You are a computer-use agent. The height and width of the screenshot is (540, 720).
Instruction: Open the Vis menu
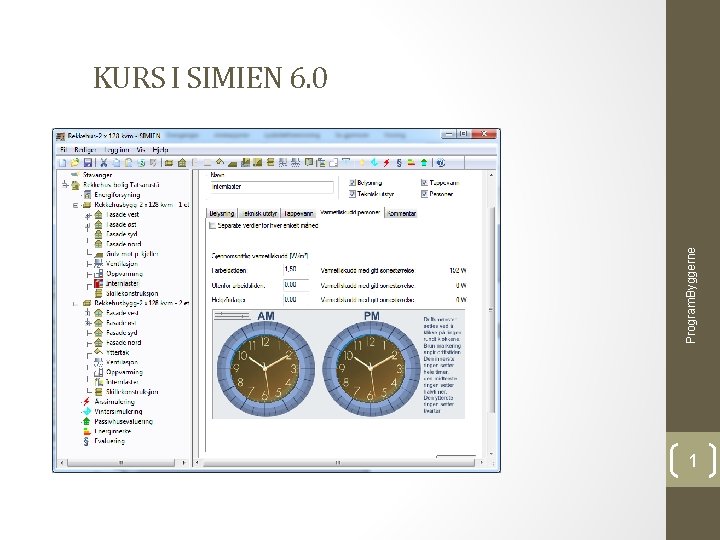(x=141, y=150)
